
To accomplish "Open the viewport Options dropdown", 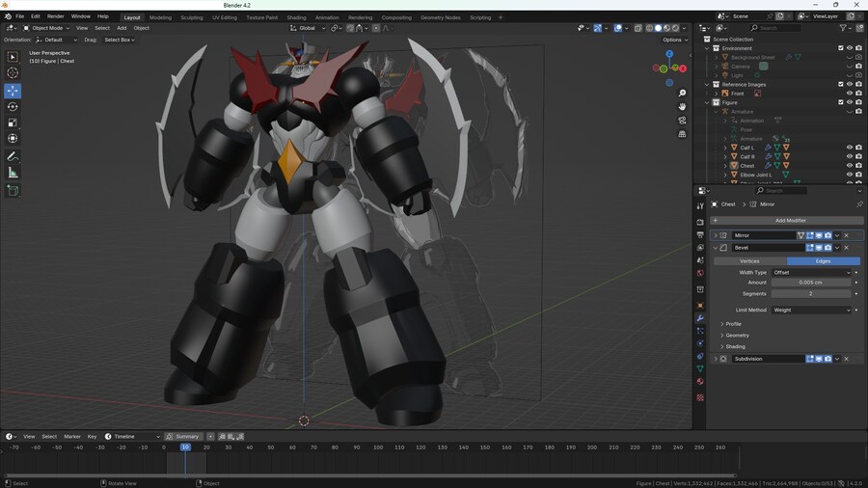I will pos(675,40).
